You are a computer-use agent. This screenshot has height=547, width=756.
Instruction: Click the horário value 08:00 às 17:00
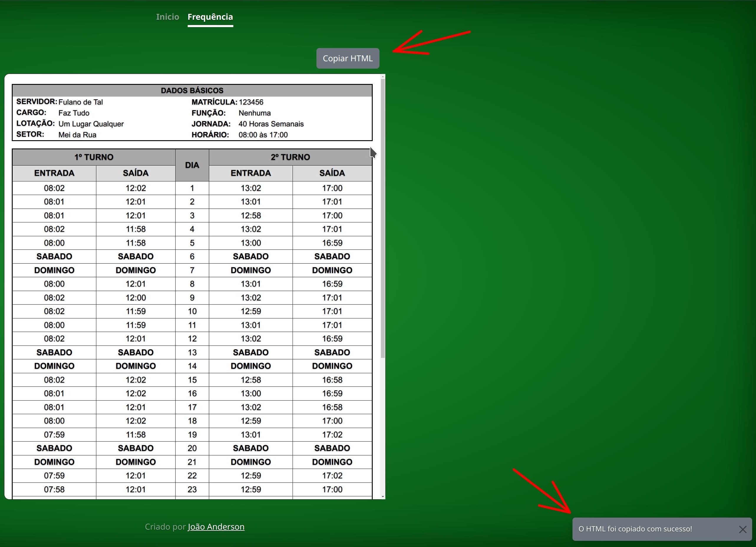[263, 135]
